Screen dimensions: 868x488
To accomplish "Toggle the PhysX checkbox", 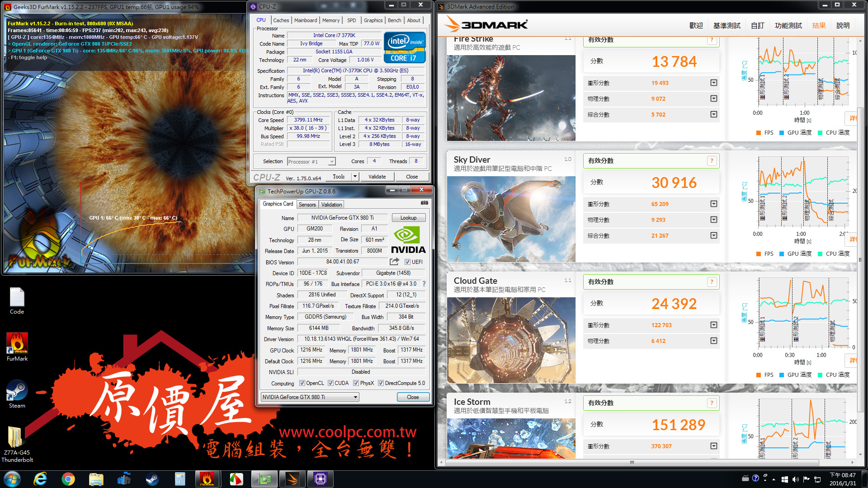I will 356,383.
